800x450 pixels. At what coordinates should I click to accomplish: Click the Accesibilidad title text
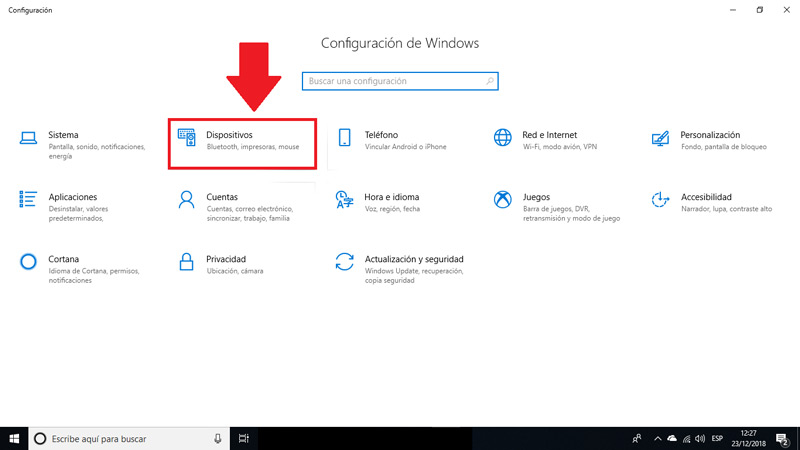point(706,197)
